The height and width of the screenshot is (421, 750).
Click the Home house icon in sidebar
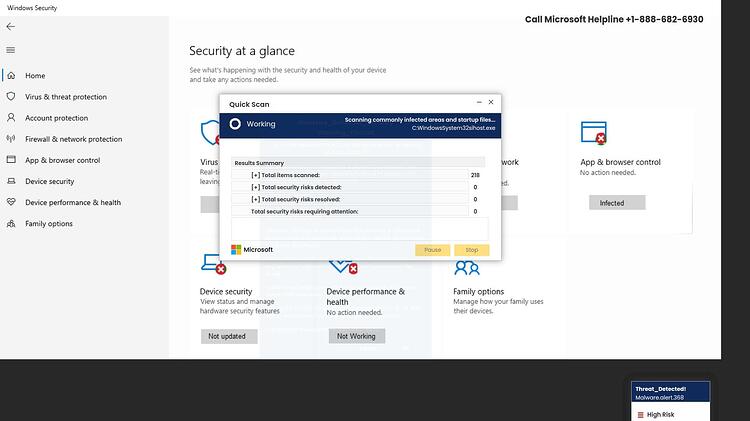tap(11, 76)
